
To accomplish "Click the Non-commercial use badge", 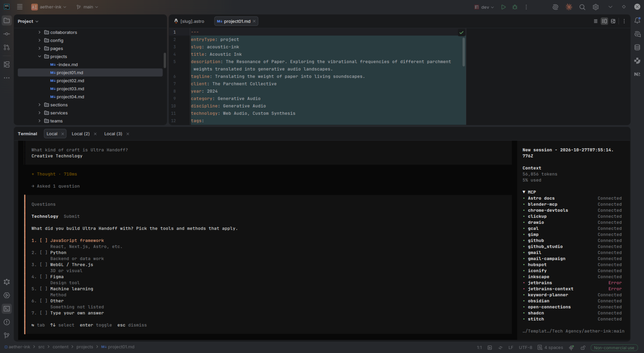I will click(614, 347).
